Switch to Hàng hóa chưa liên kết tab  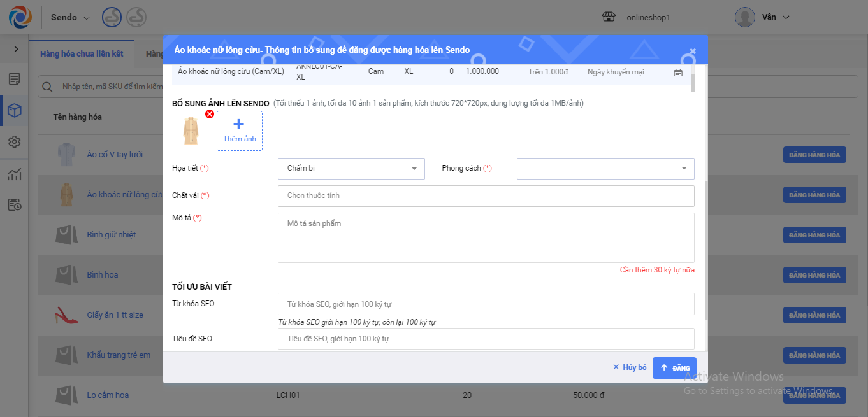(x=82, y=54)
